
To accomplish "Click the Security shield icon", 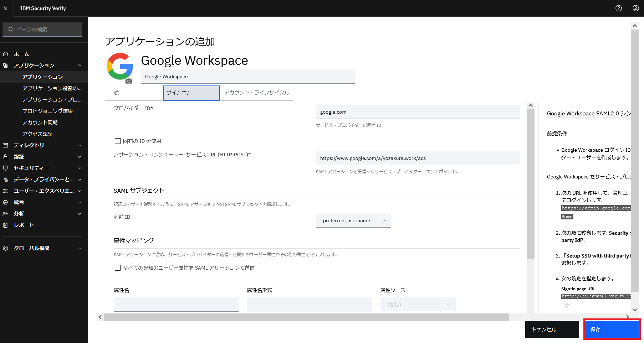I will click(x=5, y=168).
